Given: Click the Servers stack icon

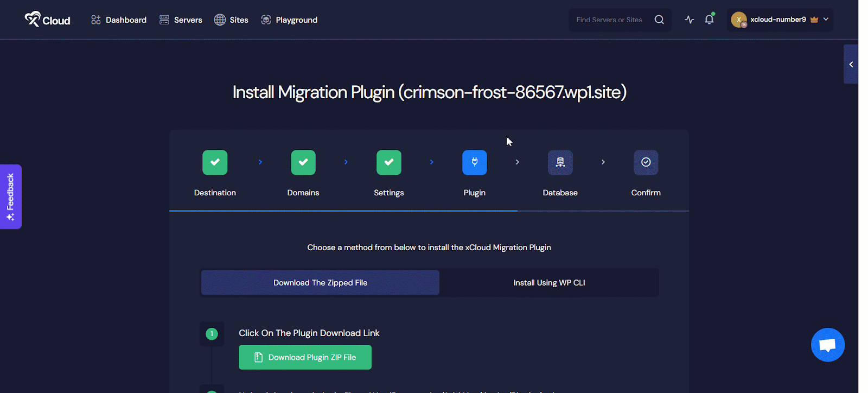Looking at the screenshot, I should pyautogui.click(x=164, y=20).
